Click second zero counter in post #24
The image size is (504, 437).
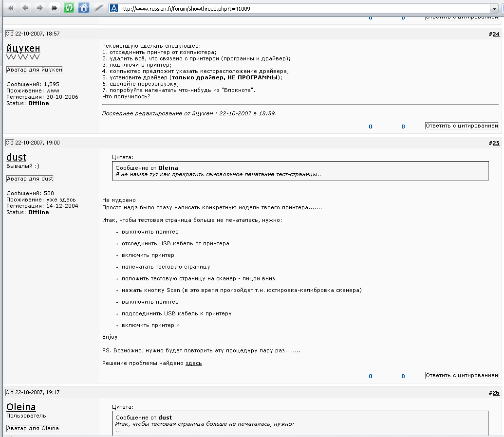(x=403, y=127)
